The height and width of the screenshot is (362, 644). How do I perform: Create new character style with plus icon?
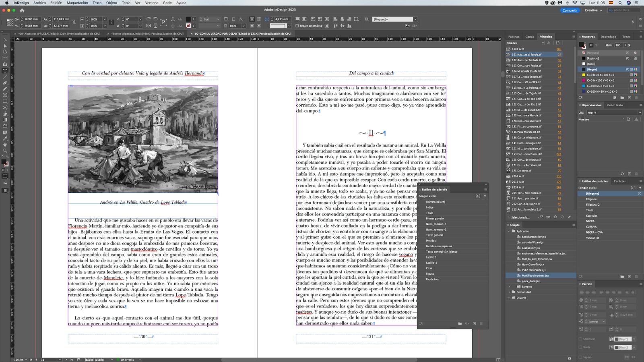tap(630, 277)
